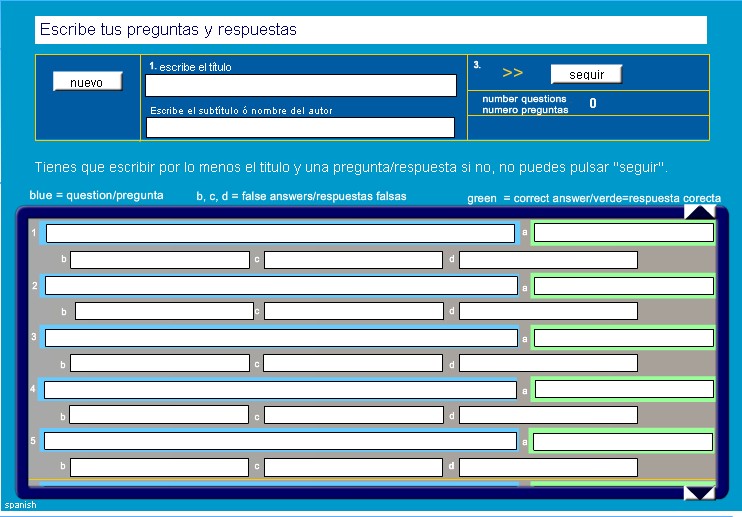742x517 pixels.
Task: Click the false answer 'b' field for question 4
Action: click(159, 414)
